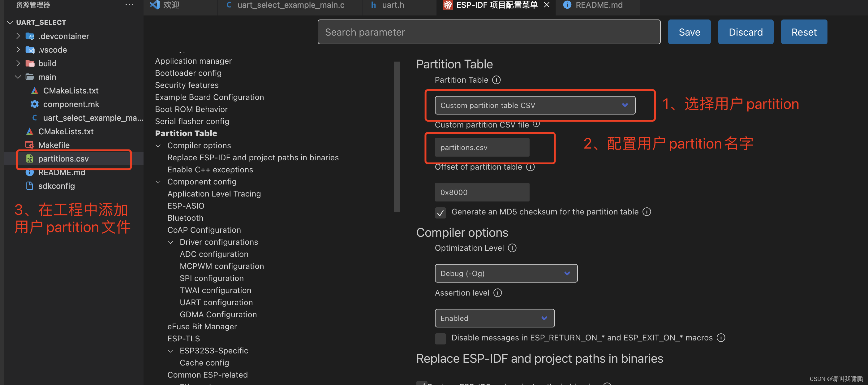
Task: Click the Save button
Action: [689, 32]
